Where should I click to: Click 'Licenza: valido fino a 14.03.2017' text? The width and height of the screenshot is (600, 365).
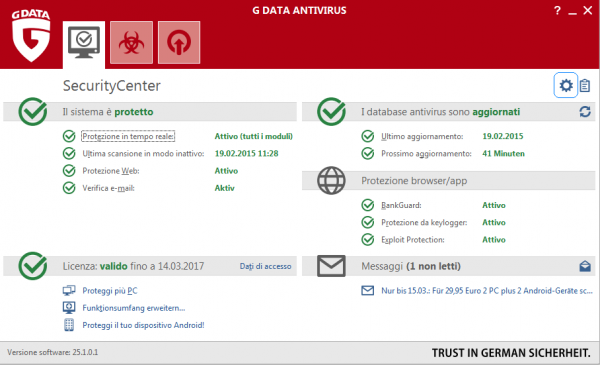pyautogui.click(x=133, y=266)
